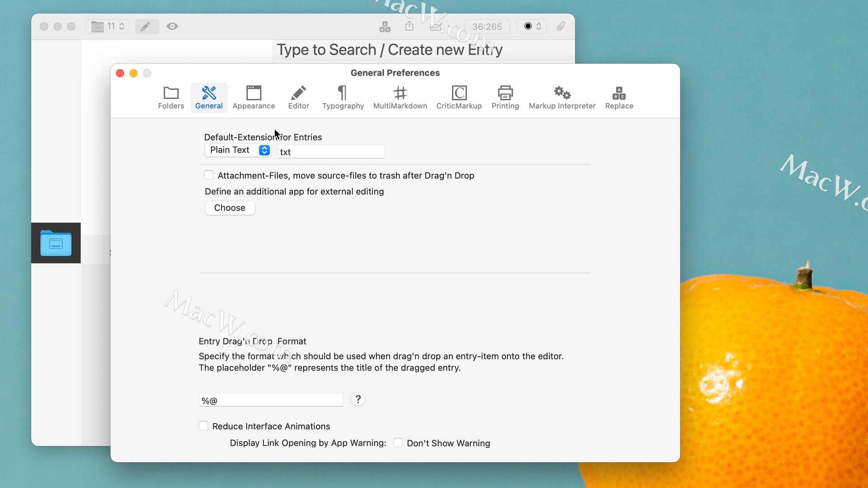Viewport: 868px width, 488px height.
Task: Open help for Drag'n Drop format
Action: 358,399
